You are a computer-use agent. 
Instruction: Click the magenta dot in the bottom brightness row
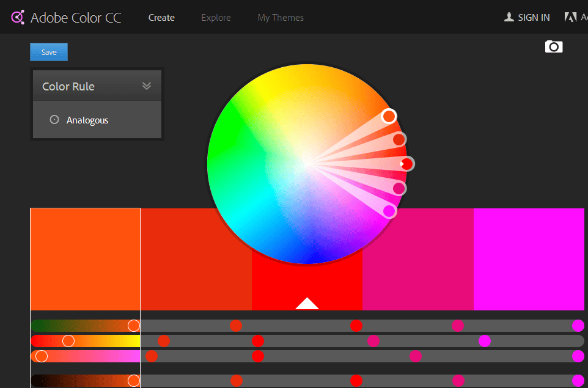pos(578,381)
